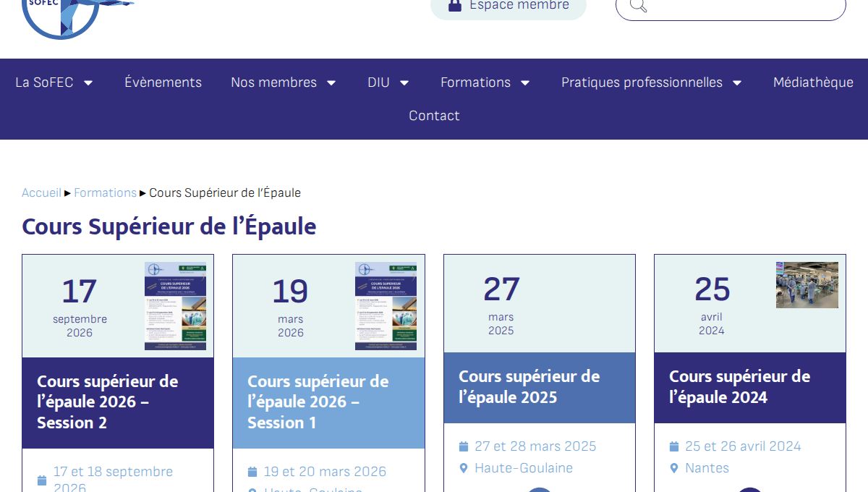Click location pin icon beside Haute-Goulaine 2025
Screen dimensions: 868x492
(464, 468)
